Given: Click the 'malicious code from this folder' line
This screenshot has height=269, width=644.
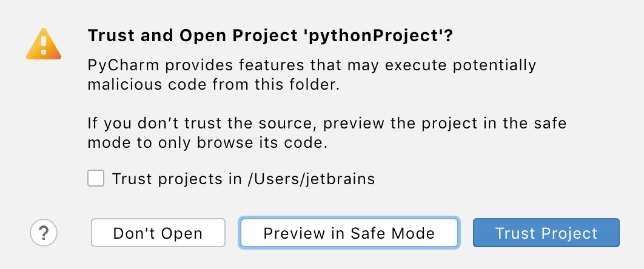Looking at the screenshot, I should point(212,85).
